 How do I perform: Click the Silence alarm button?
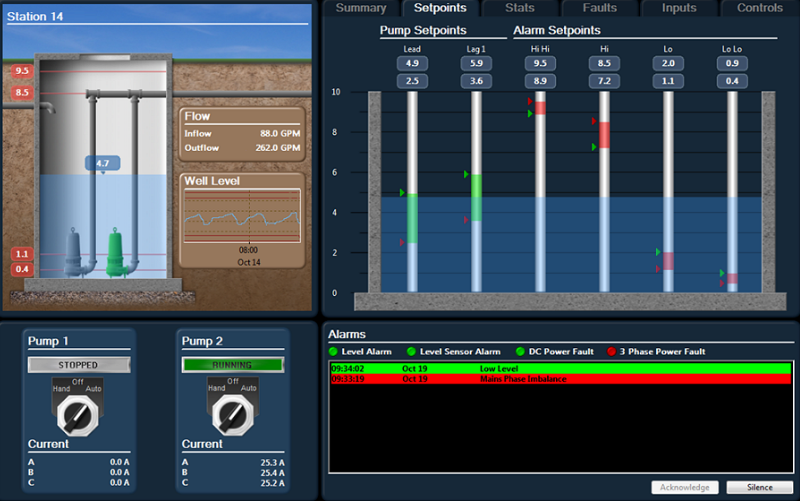[760, 487]
